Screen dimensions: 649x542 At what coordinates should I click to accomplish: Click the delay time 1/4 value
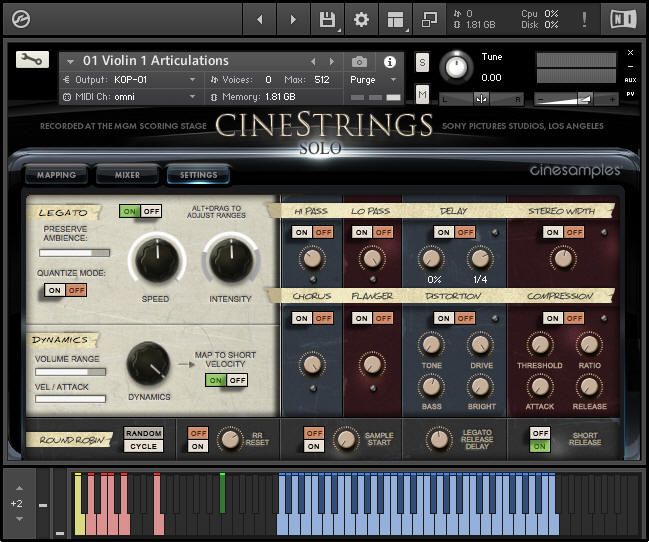point(480,279)
